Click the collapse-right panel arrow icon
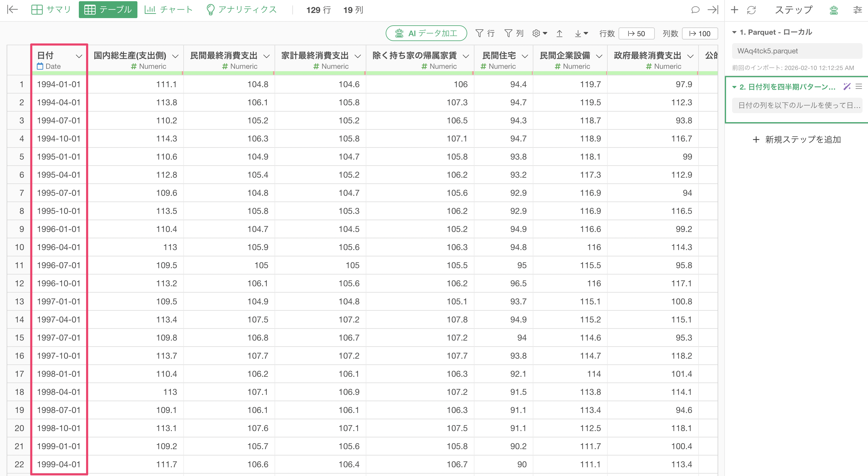 pyautogui.click(x=713, y=10)
